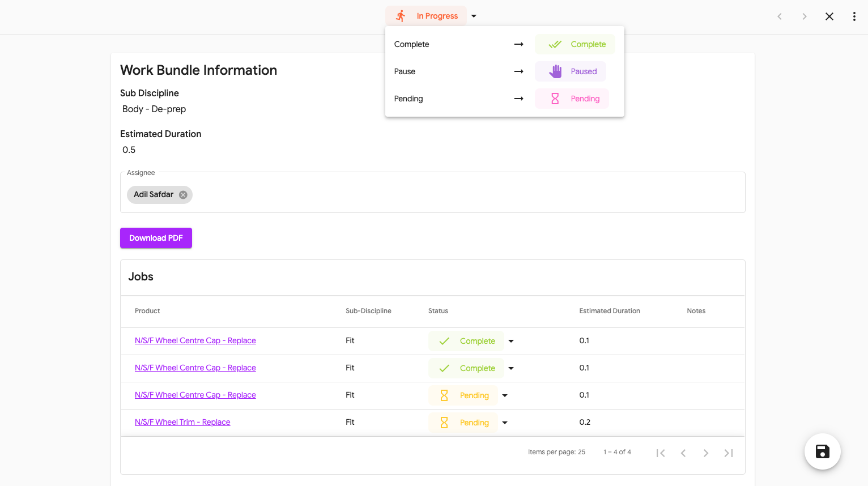Click the Body - De-prep sub discipline value
868x486 pixels.
pos(154,109)
